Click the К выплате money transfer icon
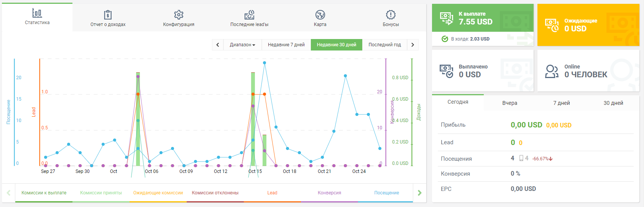Screen dimensions: 644x207 coord(447,18)
